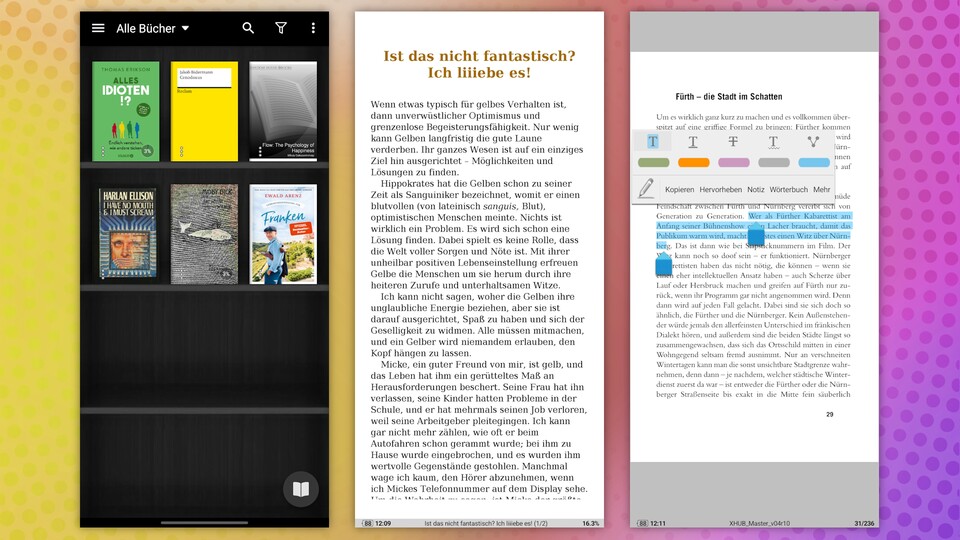The width and height of the screenshot is (960, 540).
Task: Open the Franken book by Ewald Arenz
Action: coord(283,234)
